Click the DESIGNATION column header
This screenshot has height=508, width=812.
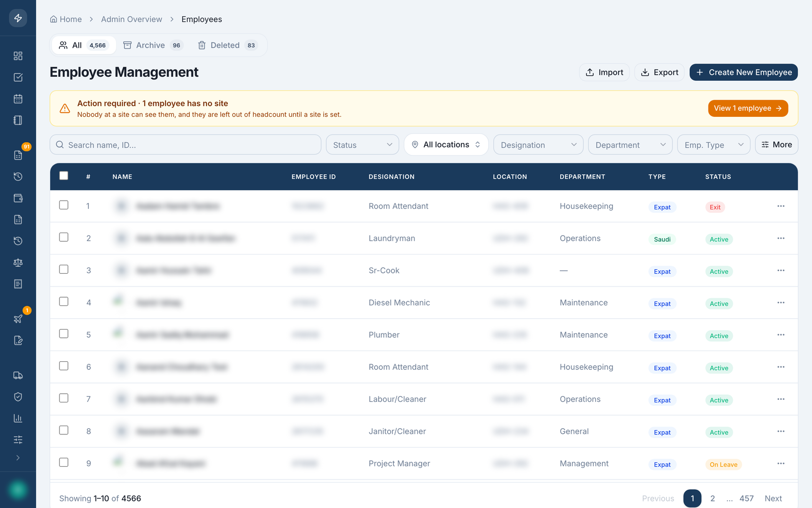point(391,177)
